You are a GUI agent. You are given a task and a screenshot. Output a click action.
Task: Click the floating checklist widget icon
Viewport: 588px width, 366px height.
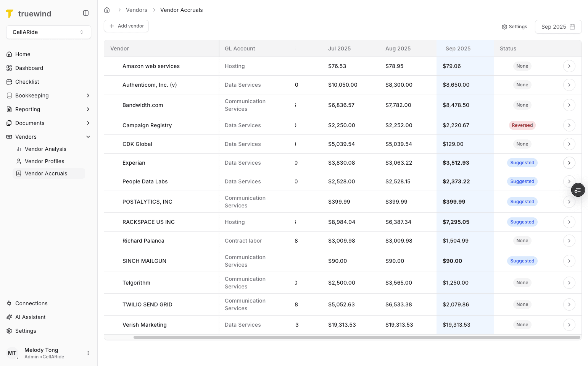[x=578, y=190]
